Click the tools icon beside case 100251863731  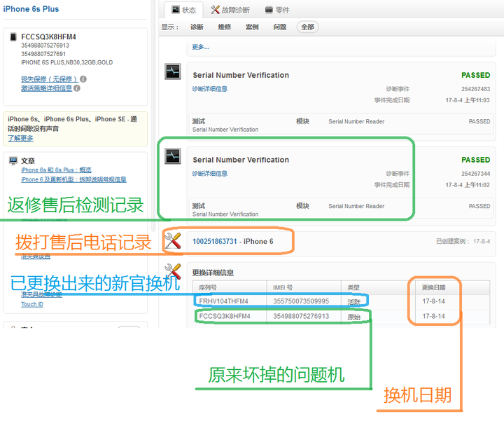pyautogui.click(x=173, y=240)
